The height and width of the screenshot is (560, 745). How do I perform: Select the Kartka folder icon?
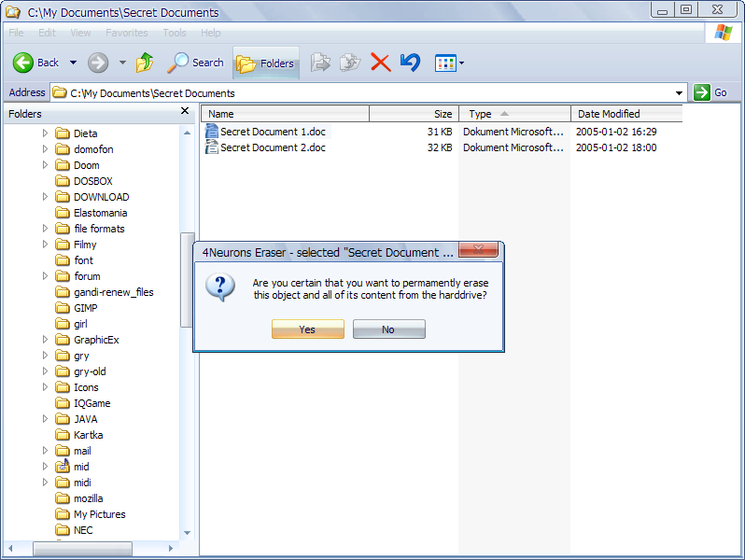tap(63, 435)
